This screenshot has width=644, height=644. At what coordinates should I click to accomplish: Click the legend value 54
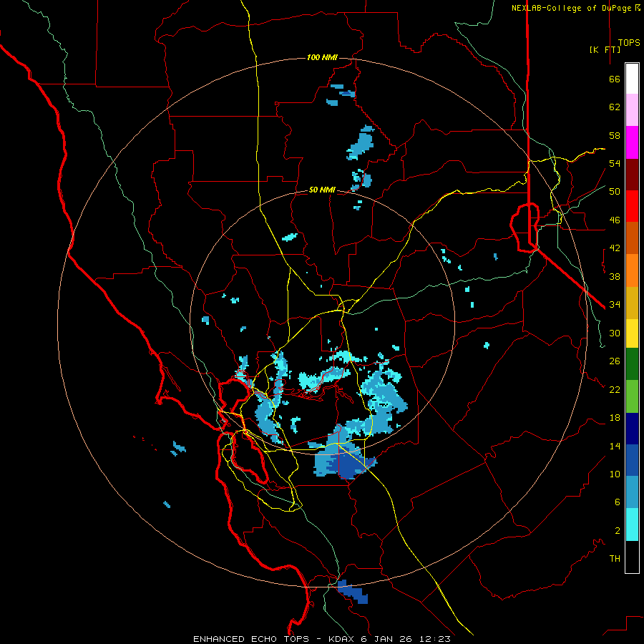point(615,163)
